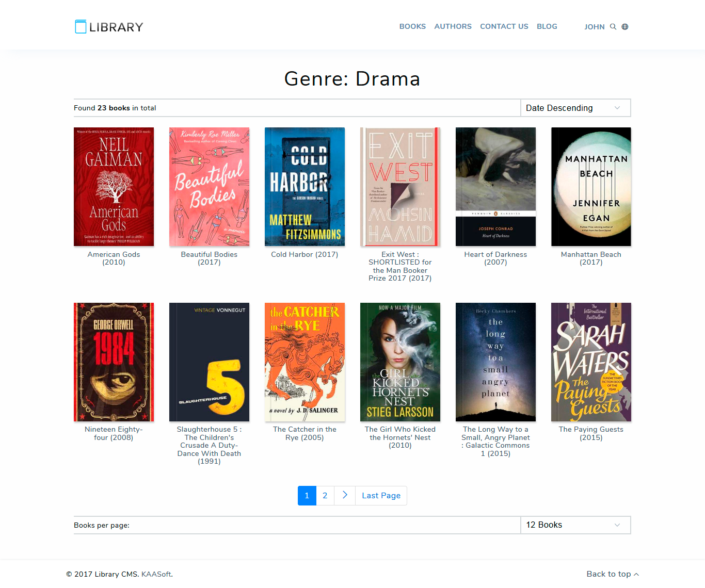Click the Library logo icon
The width and height of the screenshot is (705, 588).
[x=81, y=27]
